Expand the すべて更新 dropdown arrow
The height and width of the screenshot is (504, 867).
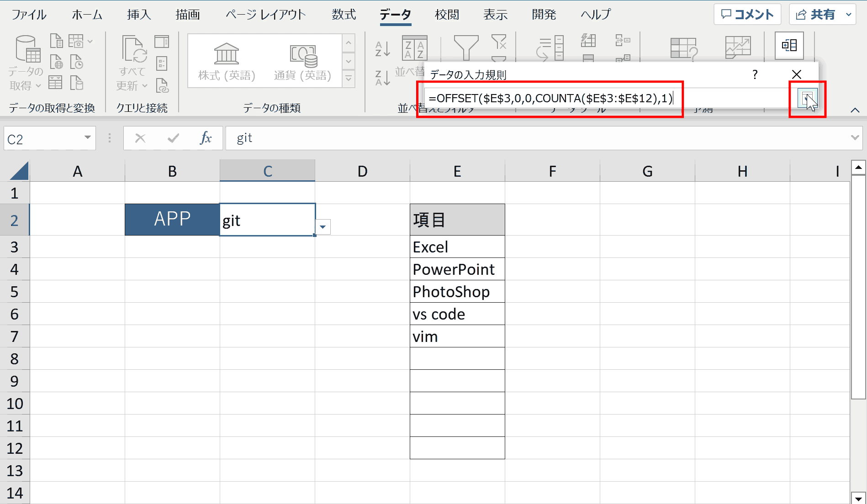click(x=145, y=86)
